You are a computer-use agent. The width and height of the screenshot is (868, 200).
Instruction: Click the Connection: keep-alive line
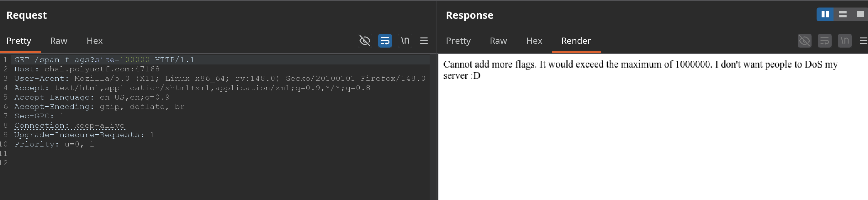69,126
